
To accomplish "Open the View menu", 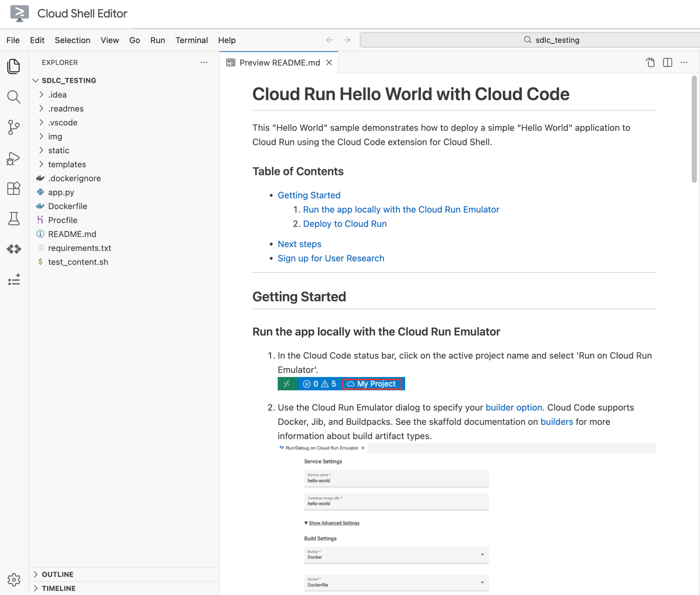I will click(110, 40).
